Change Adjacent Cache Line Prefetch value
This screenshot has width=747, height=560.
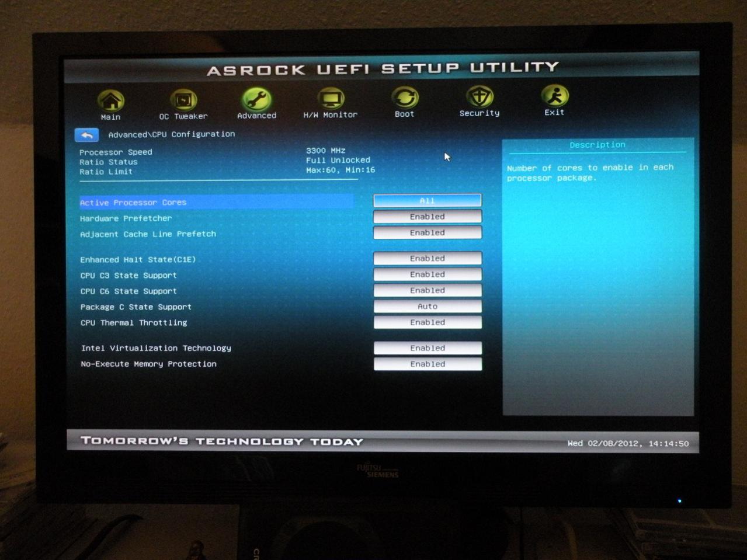pyautogui.click(x=428, y=232)
